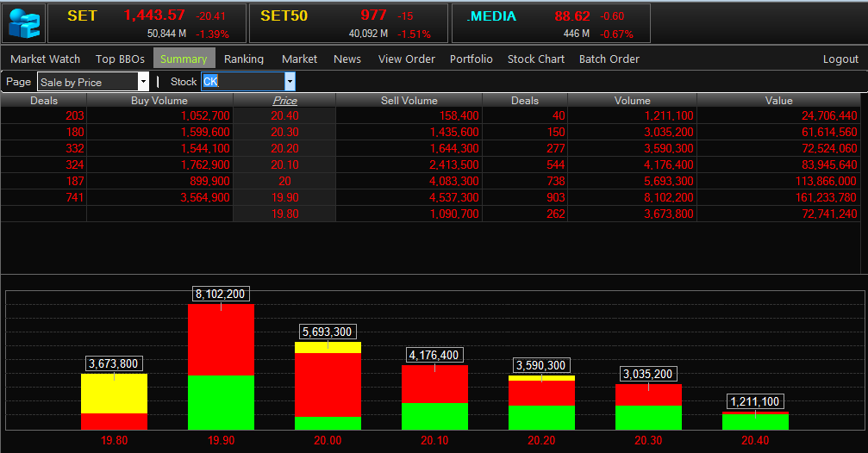Click the Stock input field containing CK
Viewport: 868px width, 453px height.
coord(242,82)
